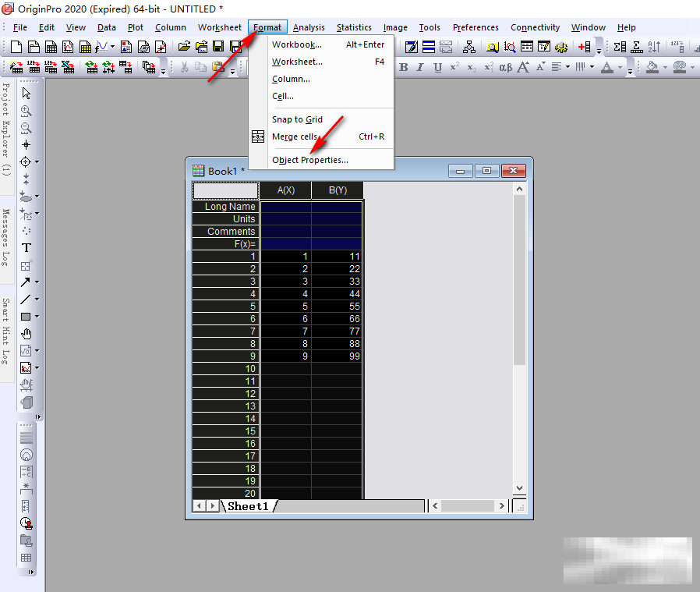Expand the Line tool dropdown arrow
This screenshot has height=592, width=700.
coord(37,300)
